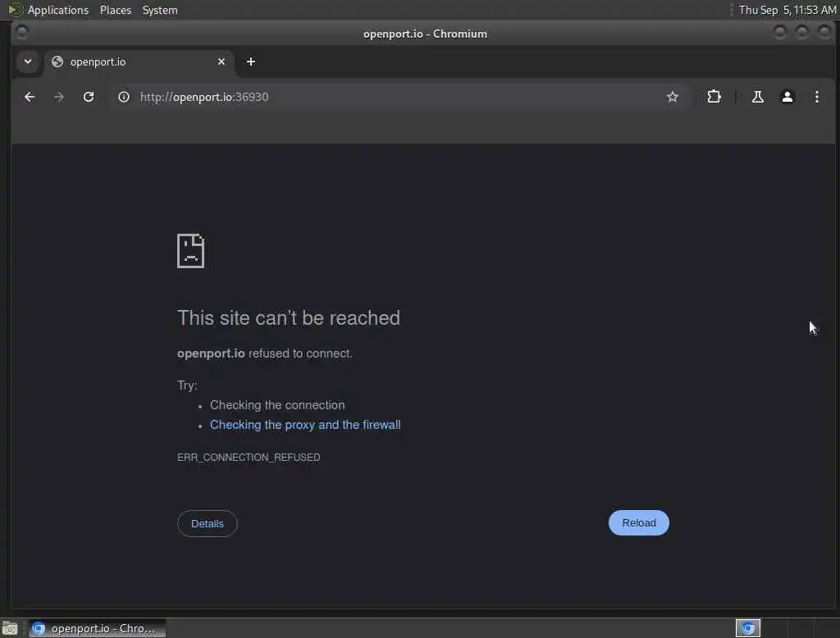Click the workspace switcher Chromium thumbnail
This screenshot has height=638, width=840.
tap(748, 628)
